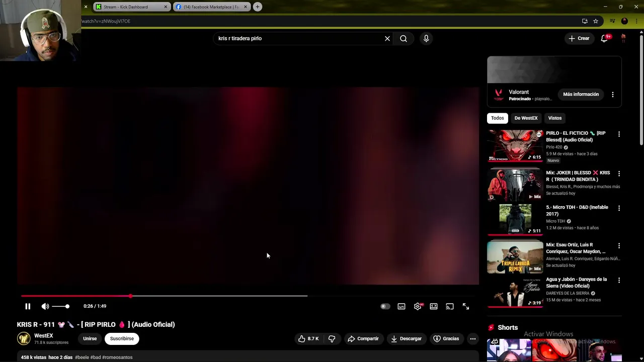This screenshot has width=644, height=362.
Task: Cast video using the cast icon
Action: pyautogui.click(x=450, y=306)
